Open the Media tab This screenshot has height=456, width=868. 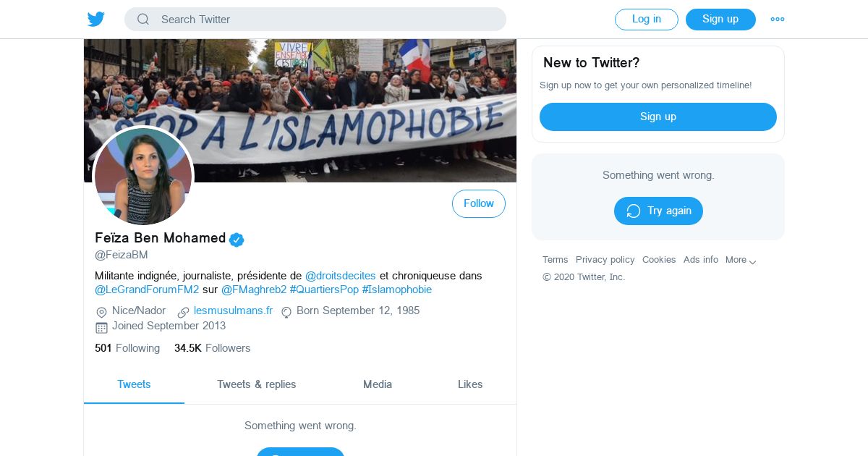pos(378,384)
